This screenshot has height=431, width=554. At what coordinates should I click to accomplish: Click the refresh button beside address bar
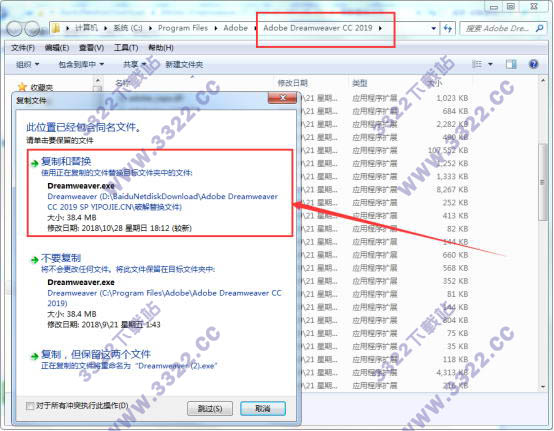coord(448,28)
